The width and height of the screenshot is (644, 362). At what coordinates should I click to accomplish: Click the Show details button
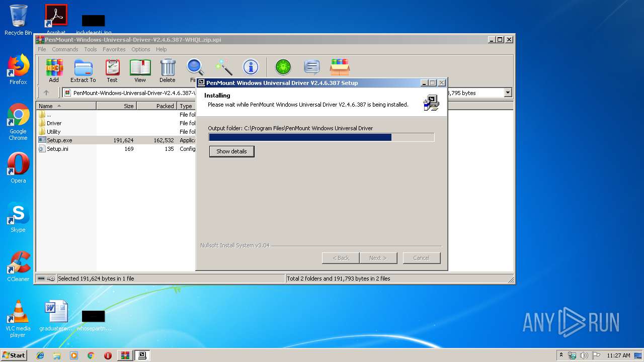[231, 151]
